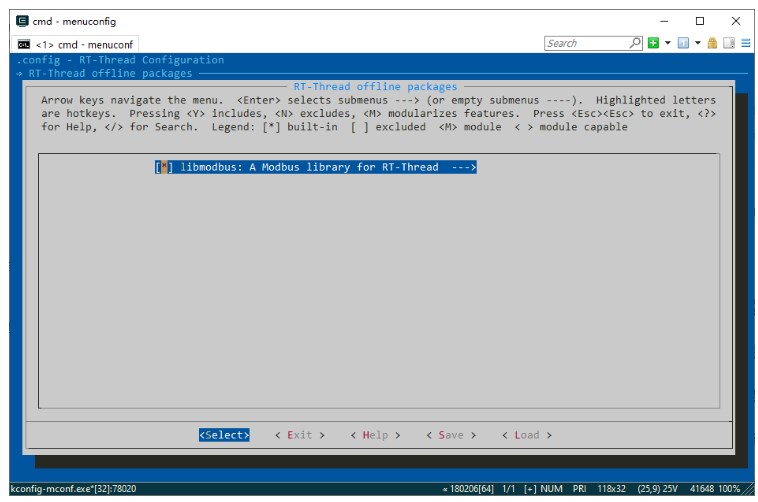Click the PRI indicator in status bar
Screen dimensions: 758x502
pos(579,488)
